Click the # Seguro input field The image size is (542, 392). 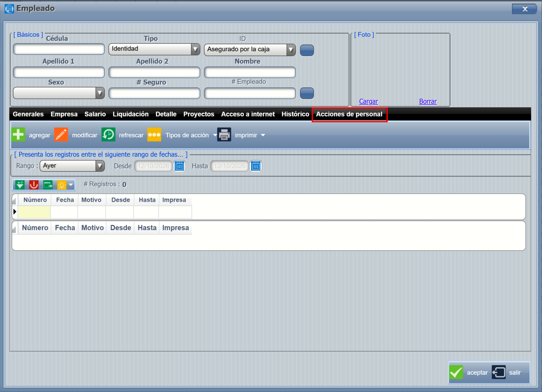(x=154, y=93)
